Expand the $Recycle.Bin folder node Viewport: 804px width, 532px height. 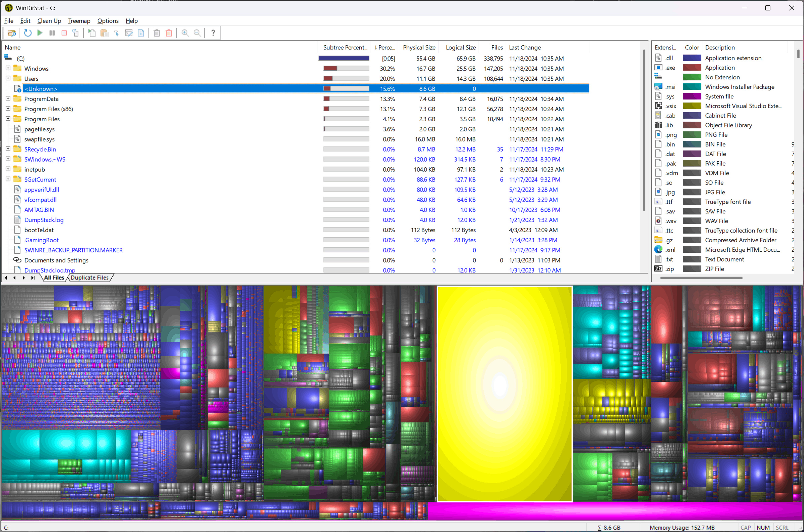coord(8,149)
